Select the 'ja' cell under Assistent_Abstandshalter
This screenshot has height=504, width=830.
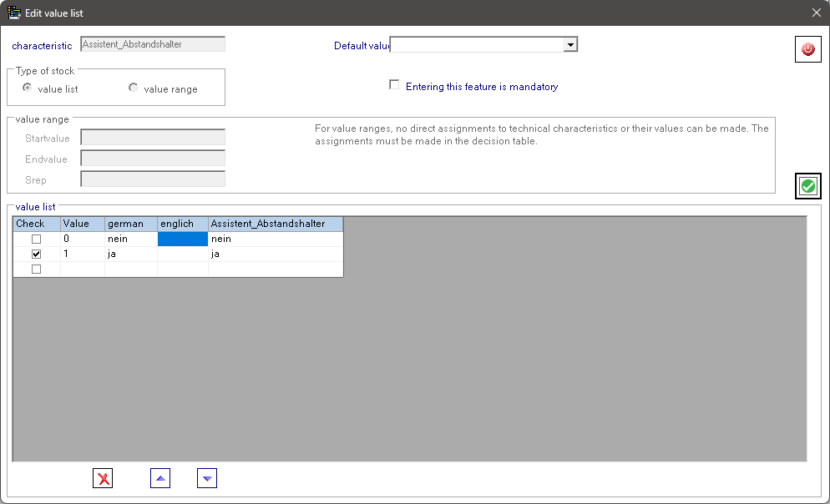276,254
